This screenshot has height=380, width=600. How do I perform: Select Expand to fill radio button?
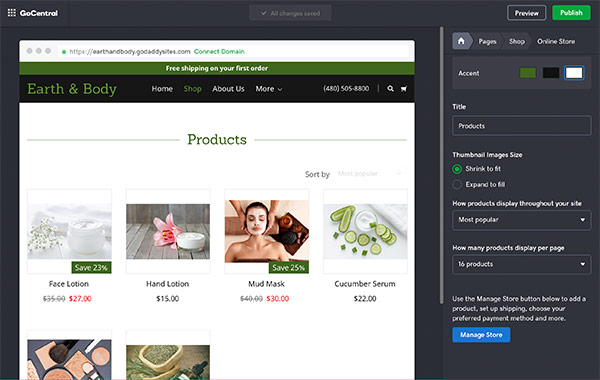[457, 184]
